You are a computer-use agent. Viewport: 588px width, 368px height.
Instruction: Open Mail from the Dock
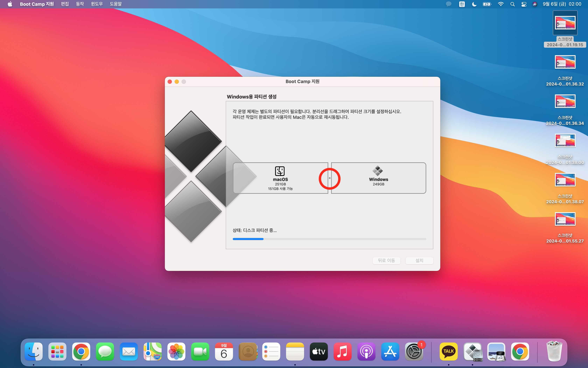[x=129, y=352]
